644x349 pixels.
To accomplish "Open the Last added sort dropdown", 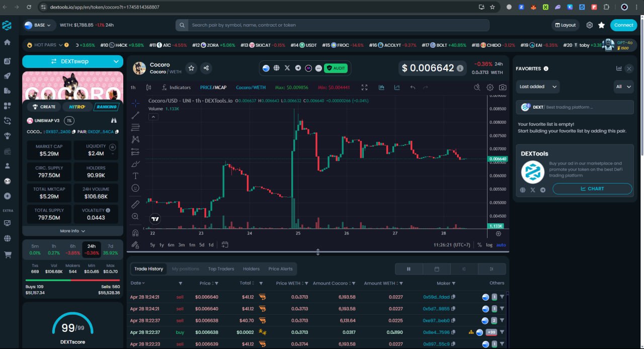I will 537,86.
